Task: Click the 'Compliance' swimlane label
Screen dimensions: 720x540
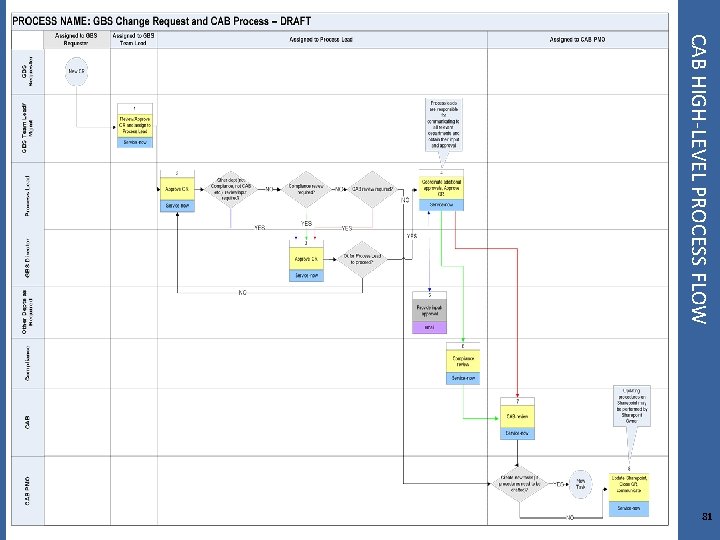Action: tap(28, 363)
